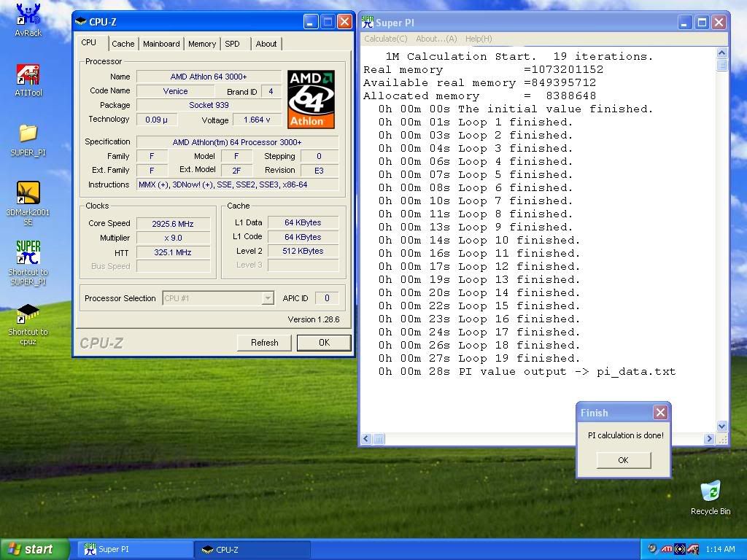Viewport: 747px width, 560px height.
Task: Select the CPU tab in CPU-Z
Action: pyautogui.click(x=88, y=42)
